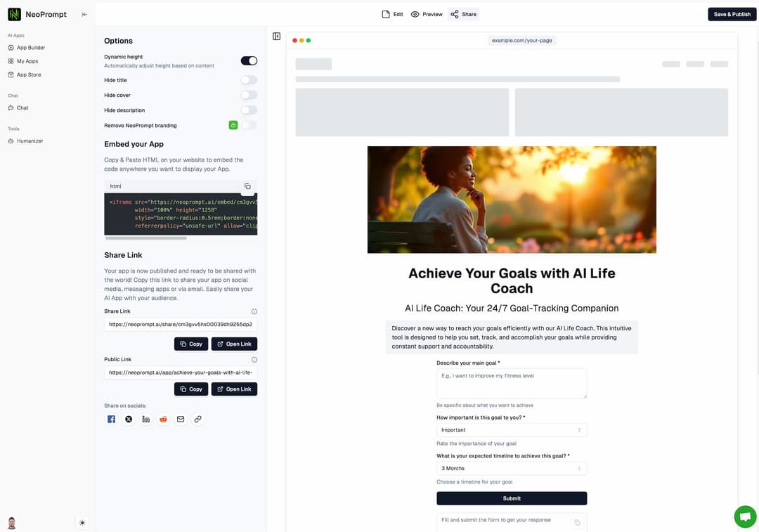Share on Reddit
759x532 pixels.
pos(163,420)
